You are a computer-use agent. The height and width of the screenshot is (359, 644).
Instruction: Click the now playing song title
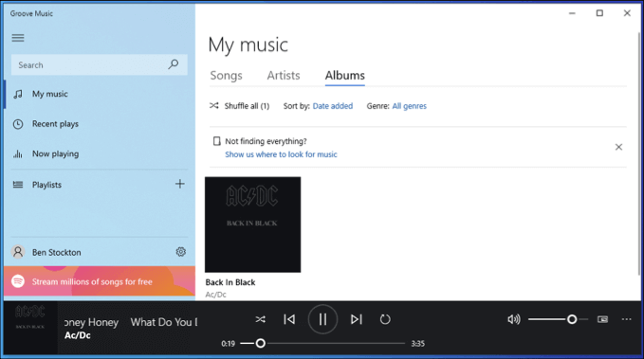coord(131,322)
